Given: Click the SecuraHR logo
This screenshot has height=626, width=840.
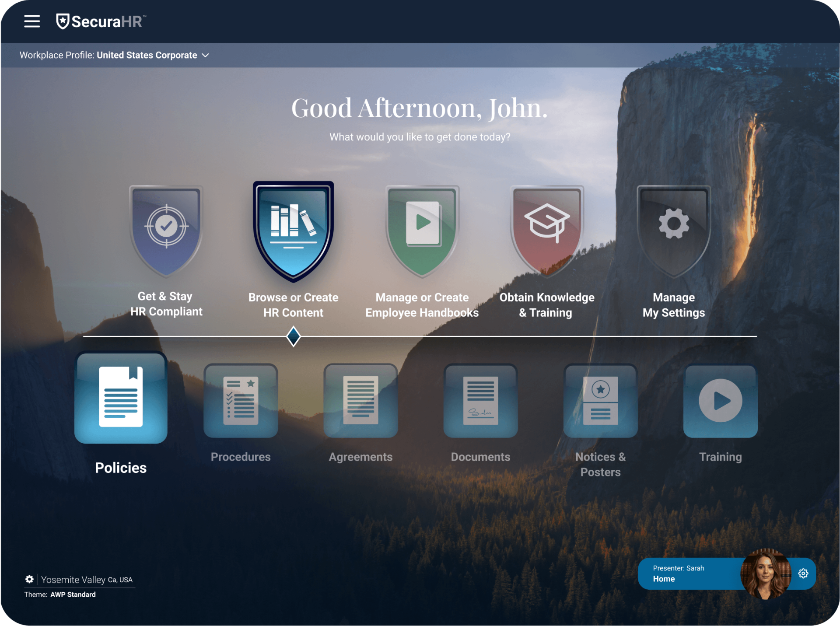Looking at the screenshot, I should pyautogui.click(x=101, y=21).
